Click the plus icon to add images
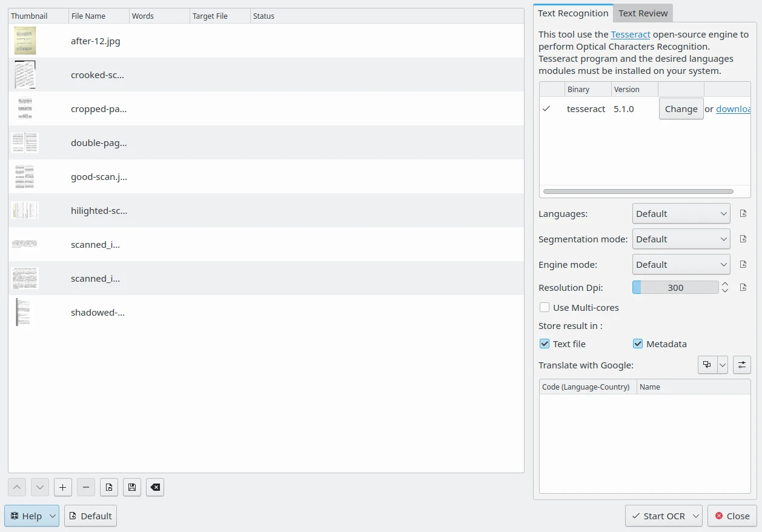Viewport: 762px width, 532px height. click(x=63, y=487)
